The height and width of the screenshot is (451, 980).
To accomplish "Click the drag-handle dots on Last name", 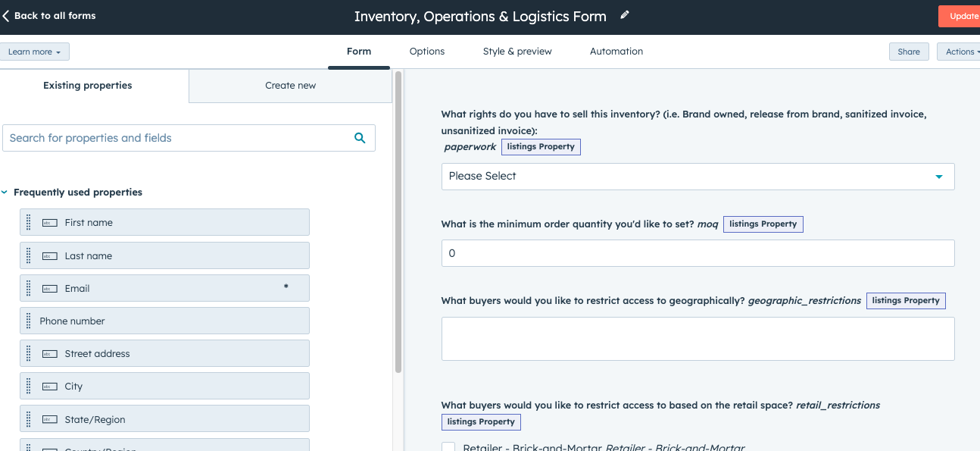I will (28, 255).
